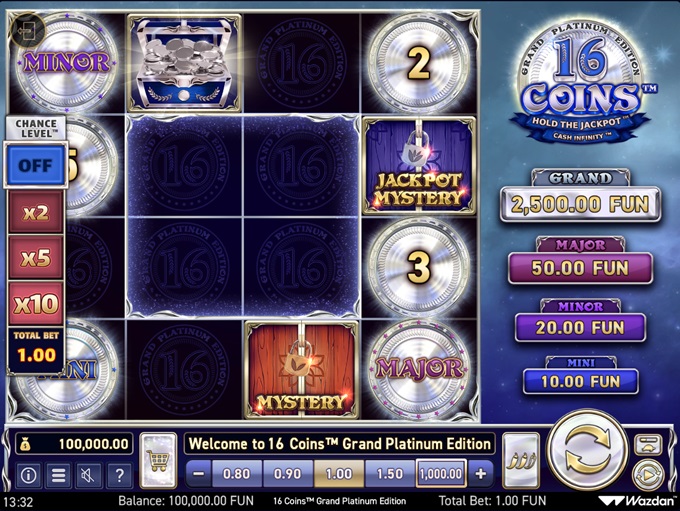Click the question mark help icon
680x511 pixels.
[119, 475]
